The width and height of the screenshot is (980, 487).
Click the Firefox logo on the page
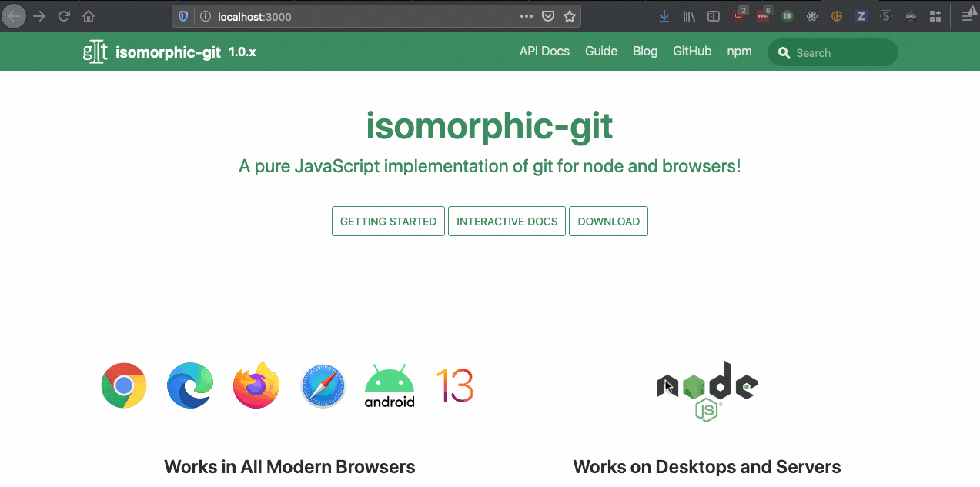[256, 385]
